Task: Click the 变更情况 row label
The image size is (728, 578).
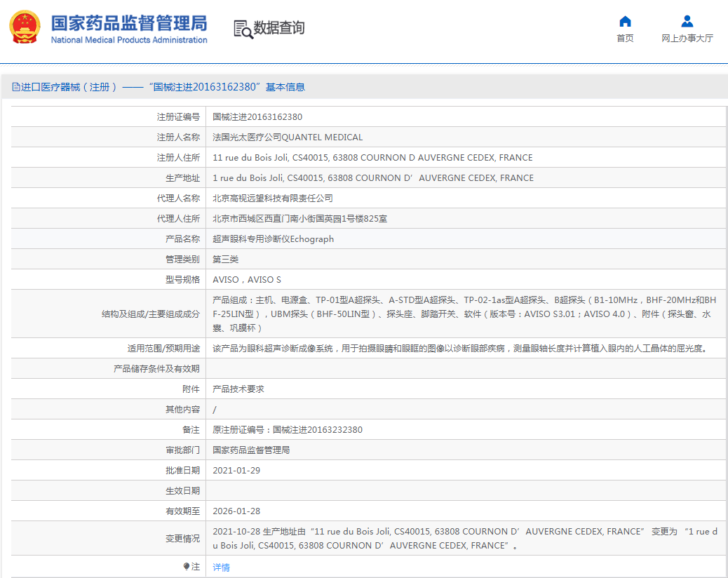Action: (x=183, y=539)
